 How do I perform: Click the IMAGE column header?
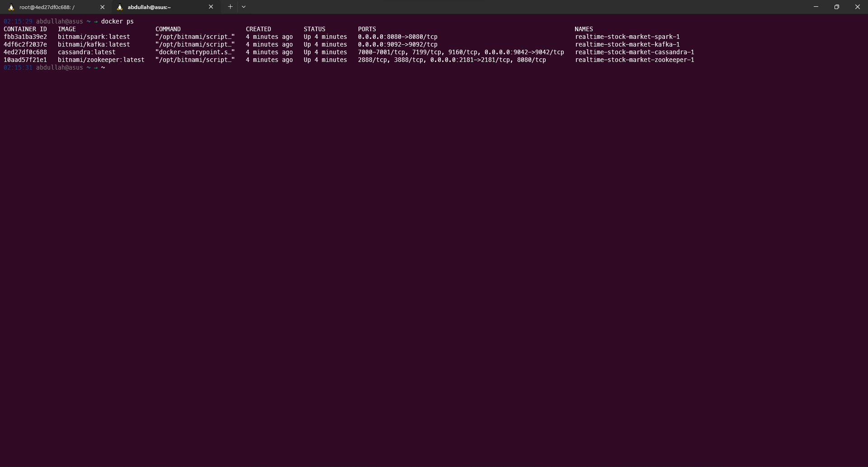pyautogui.click(x=67, y=29)
